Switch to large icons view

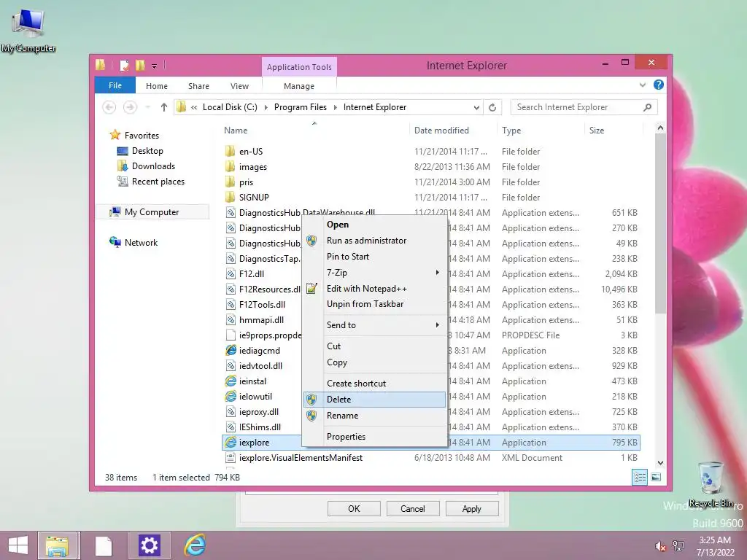[x=656, y=477]
